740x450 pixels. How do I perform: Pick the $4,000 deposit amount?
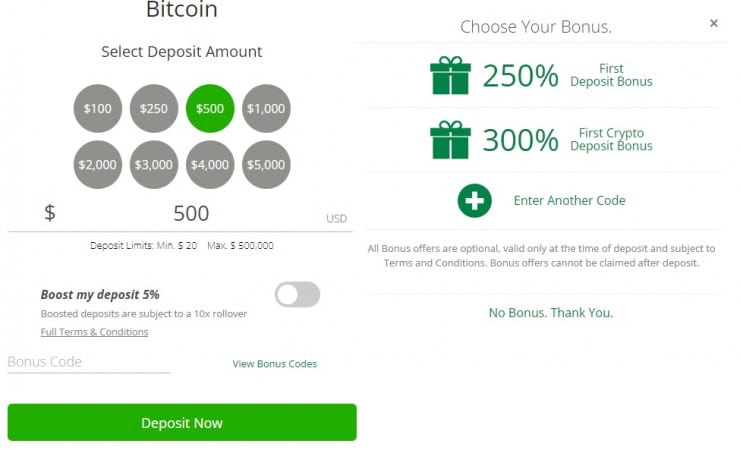pyautogui.click(x=210, y=165)
